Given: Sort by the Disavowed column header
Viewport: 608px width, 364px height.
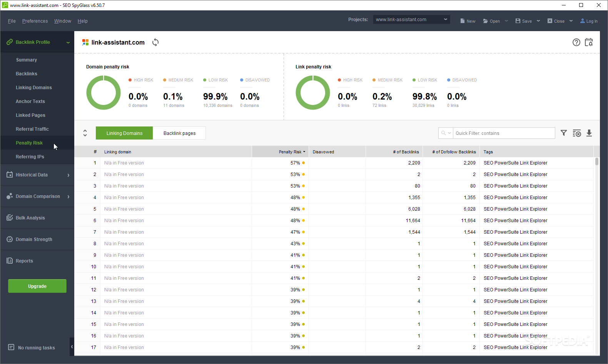Looking at the screenshot, I should (337, 152).
